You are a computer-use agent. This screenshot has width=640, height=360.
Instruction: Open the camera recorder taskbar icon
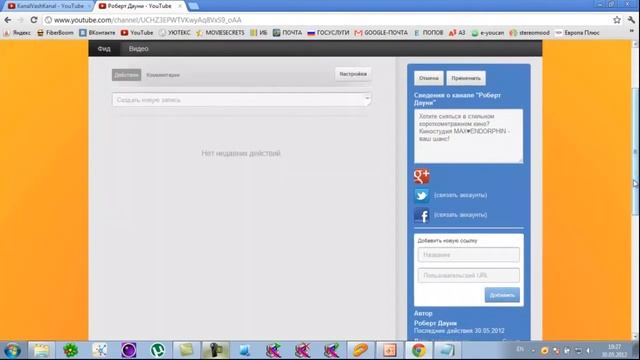[216, 350]
